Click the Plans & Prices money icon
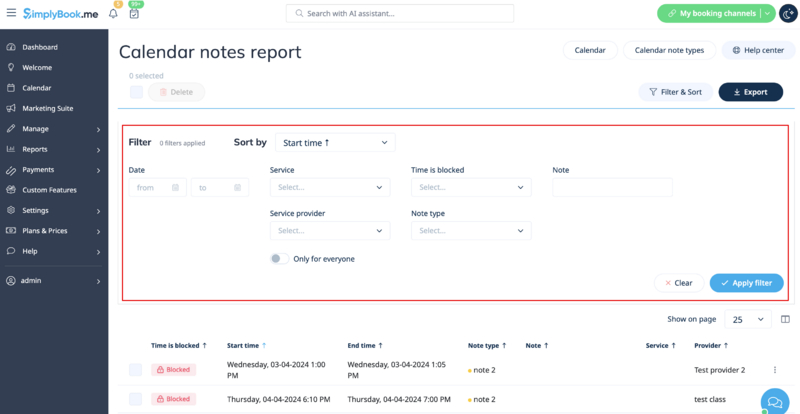 pos(11,231)
